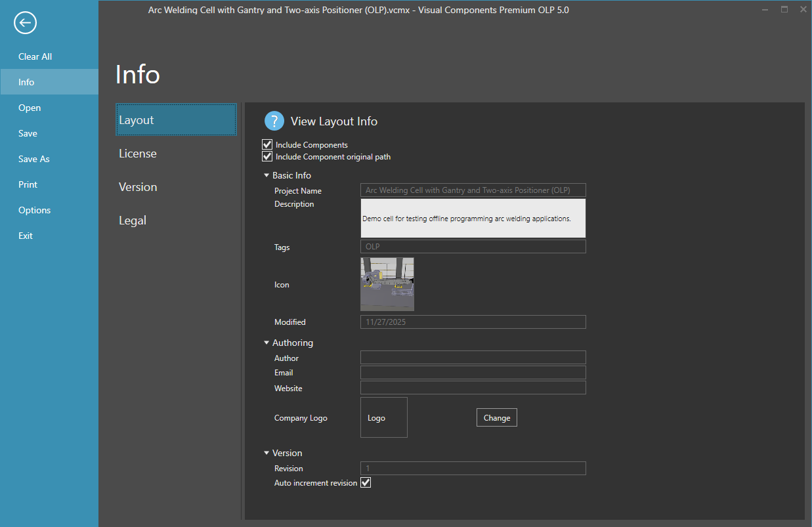The image size is (812, 527).
Task: Click the blue question mark help icon
Action: coord(274,121)
